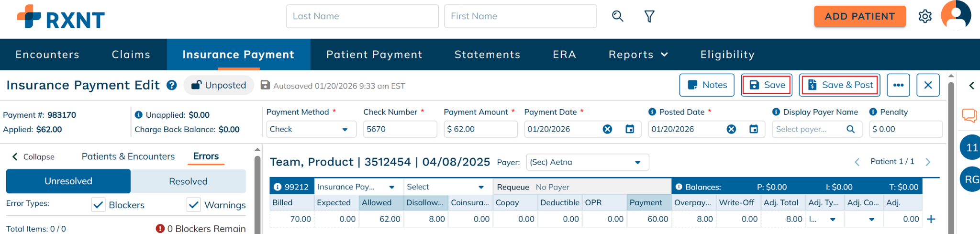Click the Check Number input field

point(400,129)
